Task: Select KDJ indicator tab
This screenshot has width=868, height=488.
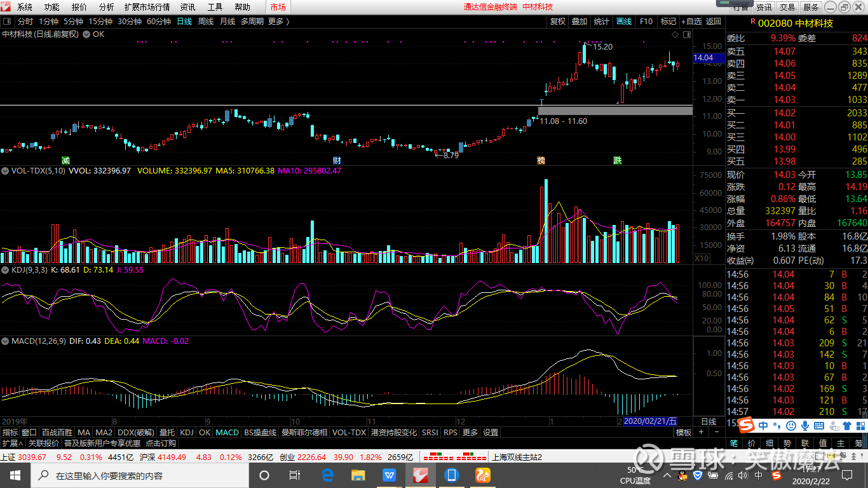Action: coord(186,432)
